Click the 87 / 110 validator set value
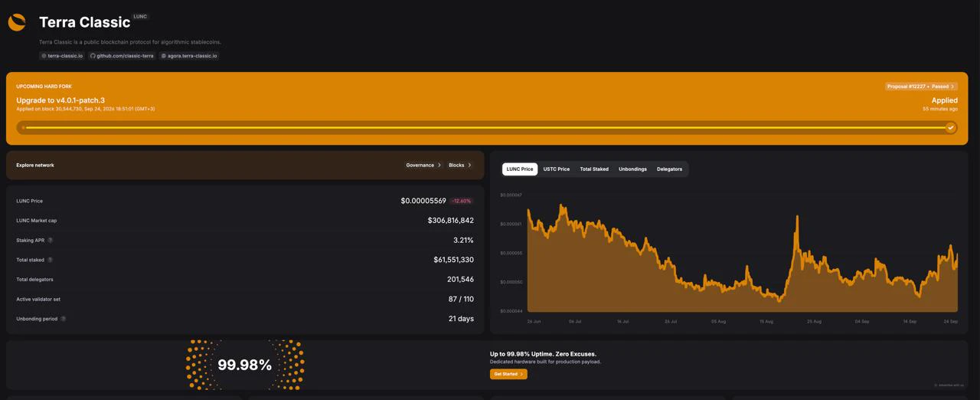 click(x=461, y=299)
